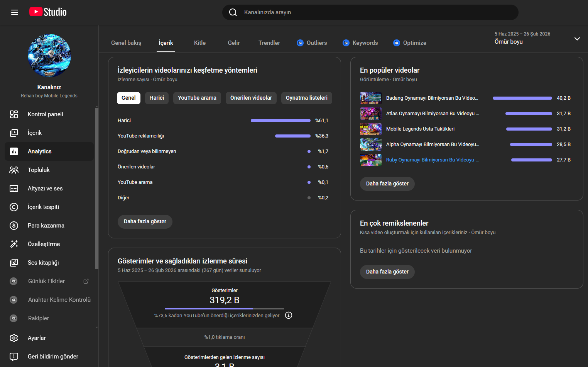Click Daha fazla göster under En popüler videolar
Image resolution: width=588 pixels, height=367 pixels.
click(x=387, y=184)
